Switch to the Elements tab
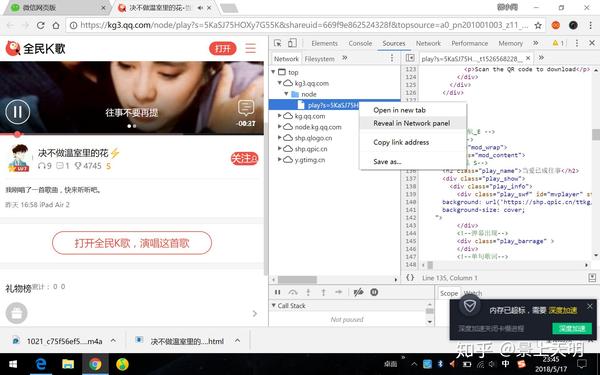Viewport: 600px width, 375px height. pos(324,43)
